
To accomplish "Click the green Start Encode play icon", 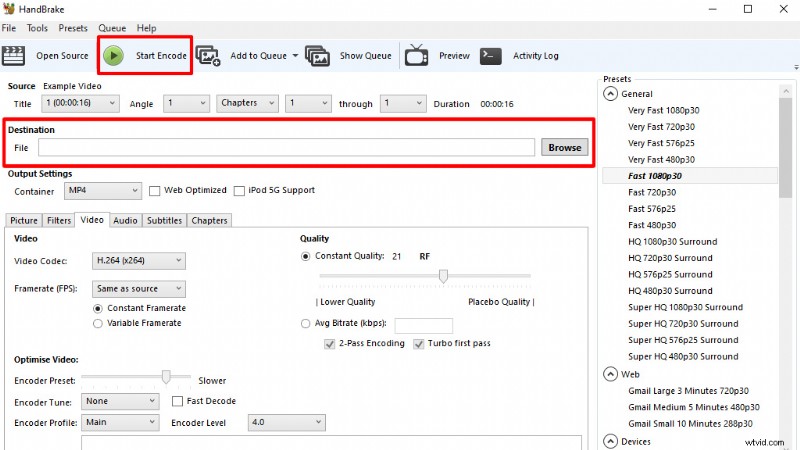I will coord(113,55).
